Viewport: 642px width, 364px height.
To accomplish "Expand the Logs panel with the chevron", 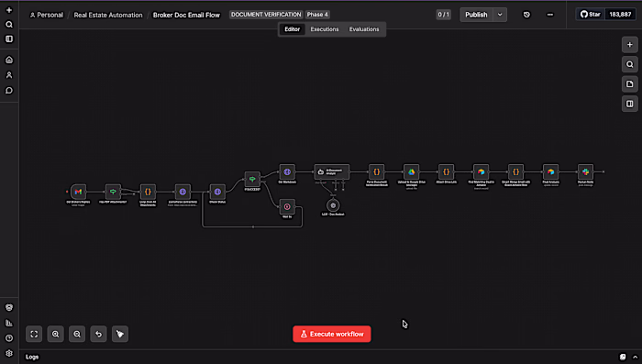I will (x=635, y=357).
